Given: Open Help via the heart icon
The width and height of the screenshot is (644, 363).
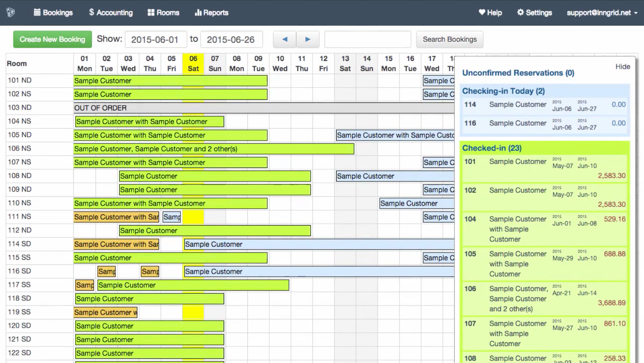Looking at the screenshot, I should (x=482, y=13).
